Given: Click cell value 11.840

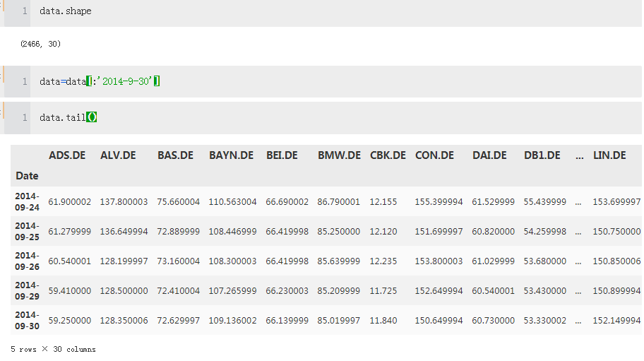Looking at the screenshot, I should [x=383, y=320].
